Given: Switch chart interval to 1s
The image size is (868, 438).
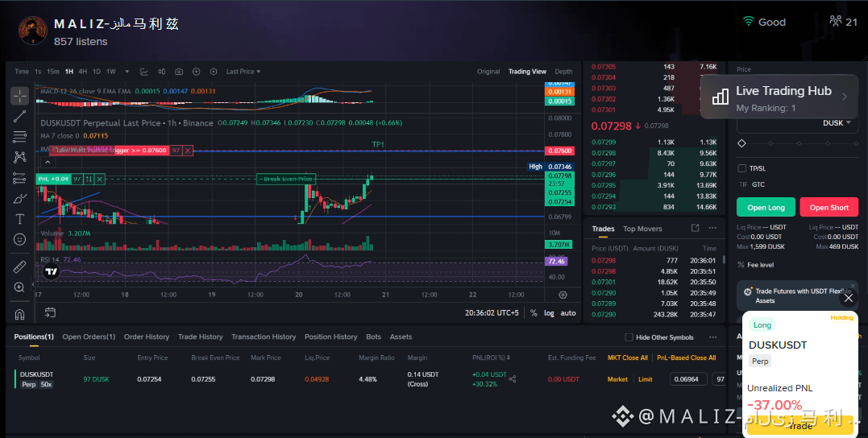Looking at the screenshot, I should pyautogui.click(x=38, y=72).
